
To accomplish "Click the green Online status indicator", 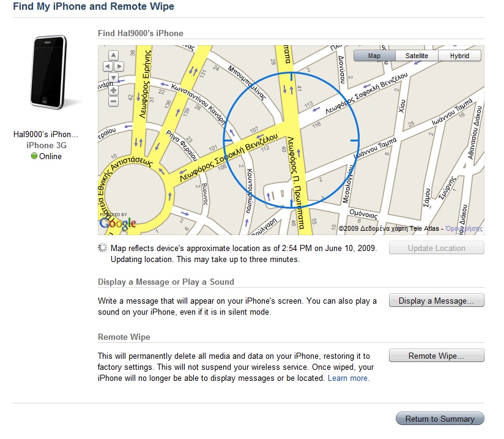I will [34, 156].
